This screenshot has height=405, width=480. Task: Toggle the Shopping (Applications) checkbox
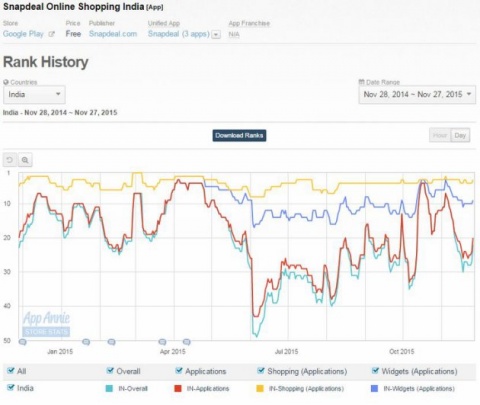tap(261, 371)
